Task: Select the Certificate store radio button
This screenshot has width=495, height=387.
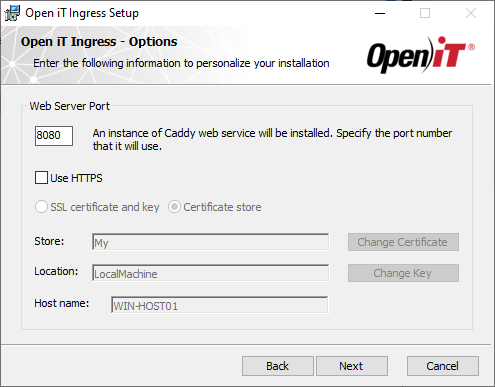Action: pos(174,207)
